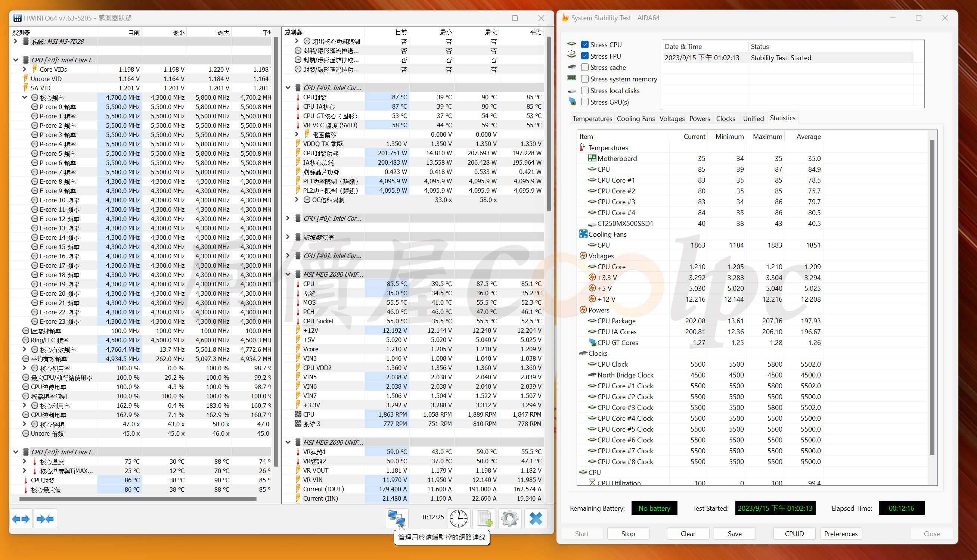977x560 pixels.
Task: Select CPU封裝功耗 row in HWiNFO
Action: pyautogui.click(x=413, y=153)
